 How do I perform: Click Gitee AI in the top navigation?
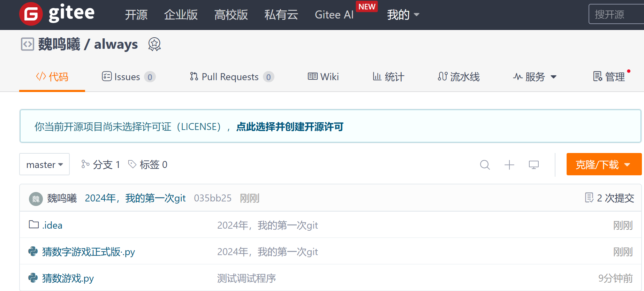point(334,15)
